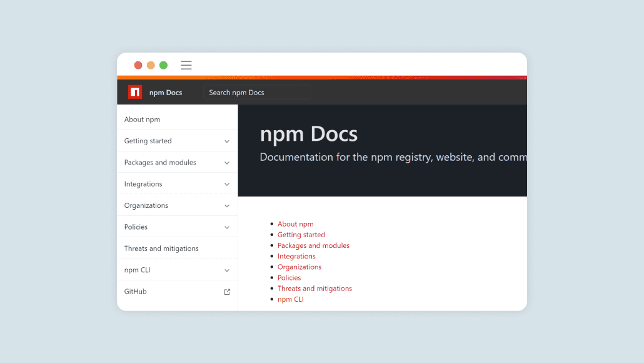Follow the red Getting started link

pos(301,235)
